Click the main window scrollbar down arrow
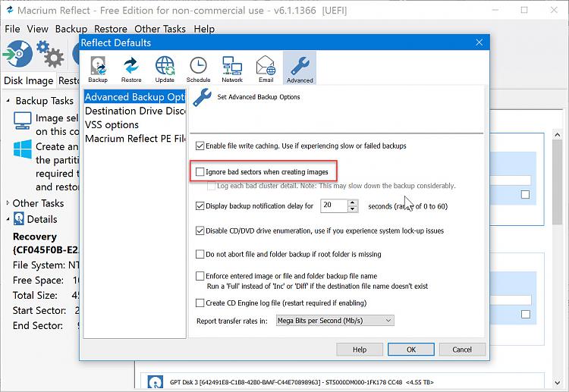 tap(557, 383)
